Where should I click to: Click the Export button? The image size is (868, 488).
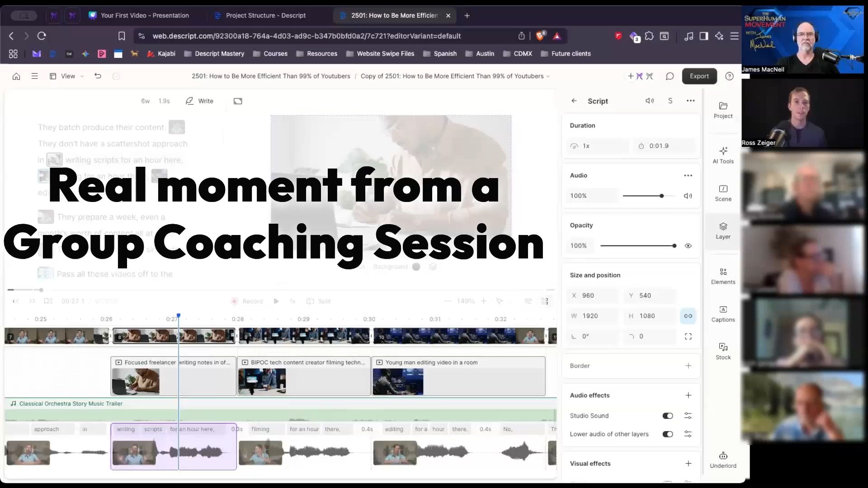tap(699, 76)
